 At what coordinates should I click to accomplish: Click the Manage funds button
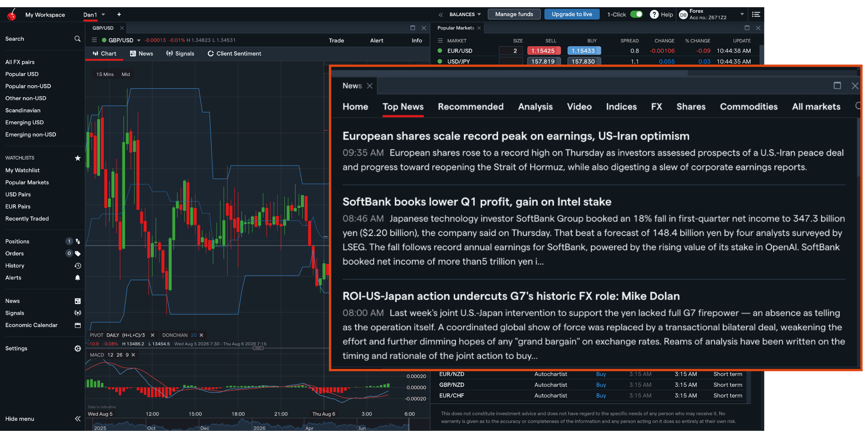click(x=514, y=14)
